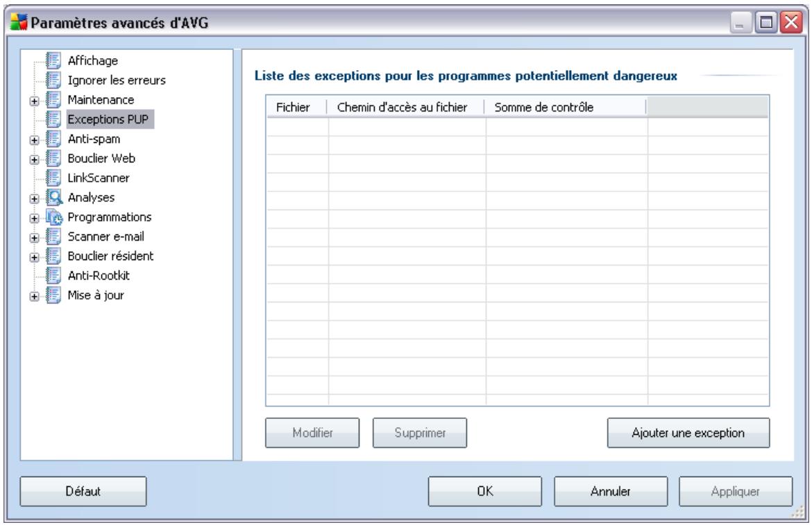
Task: Open the Maintenance settings label
Action: tap(101, 100)
